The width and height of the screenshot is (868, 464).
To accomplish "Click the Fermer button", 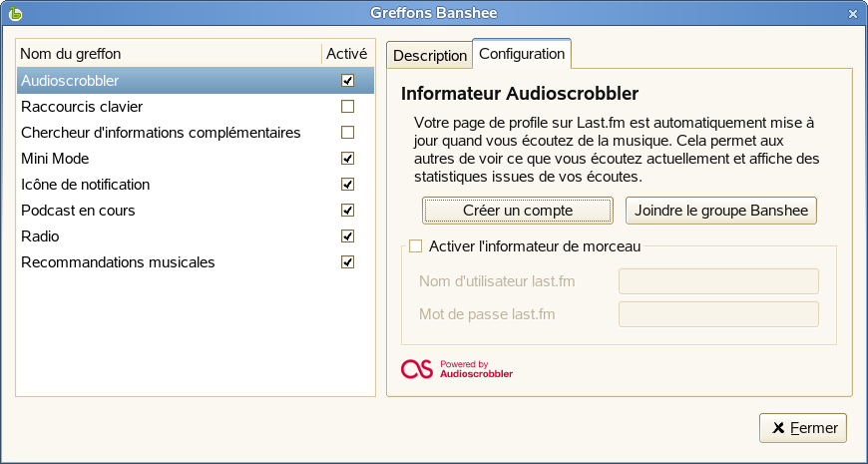I will [x=803, y=428].
